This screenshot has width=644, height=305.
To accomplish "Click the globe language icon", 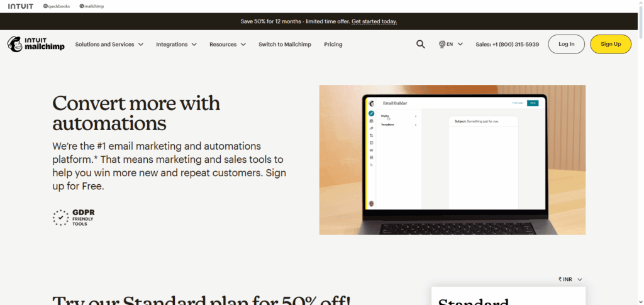I will coord(442,44).
